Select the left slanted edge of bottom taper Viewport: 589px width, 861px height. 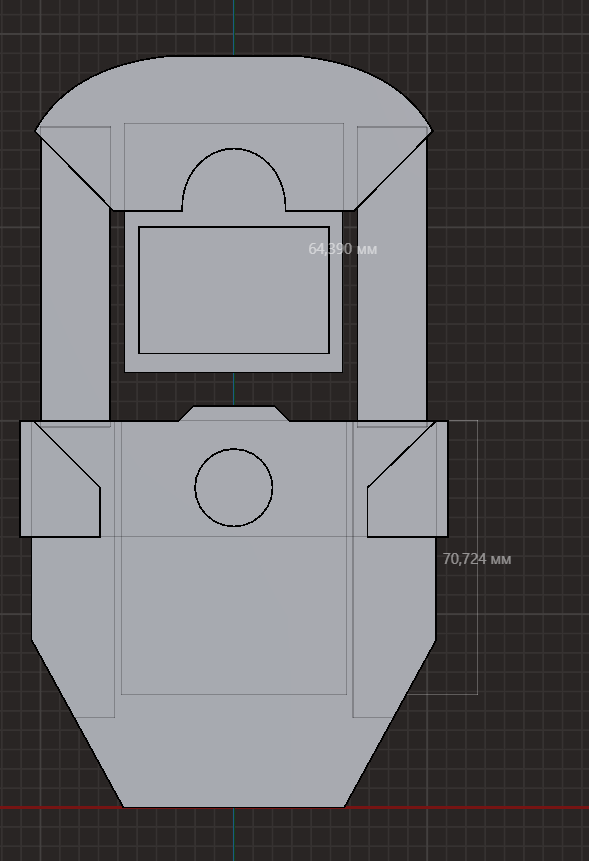click(x=77, y=723)
